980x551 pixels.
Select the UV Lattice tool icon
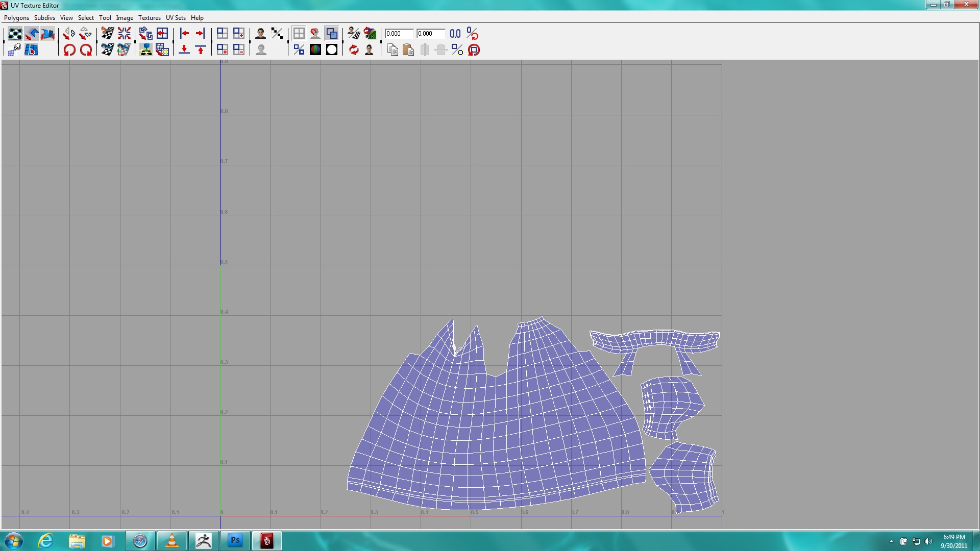click(15, 34)
